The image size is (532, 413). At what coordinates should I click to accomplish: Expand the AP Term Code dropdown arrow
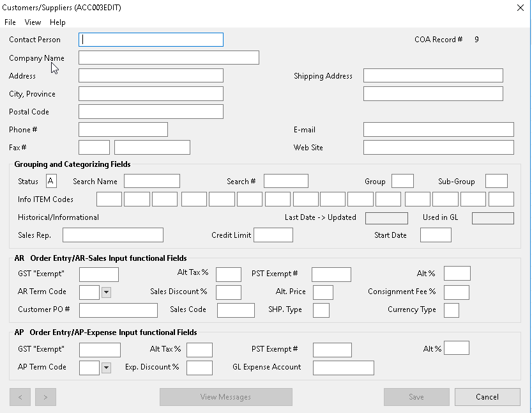click(106, 368)
